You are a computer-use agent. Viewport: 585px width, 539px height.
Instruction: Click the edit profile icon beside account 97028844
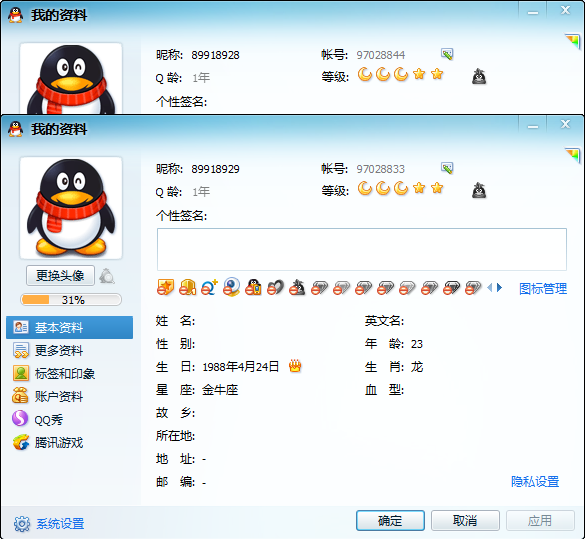click(447, 54)
